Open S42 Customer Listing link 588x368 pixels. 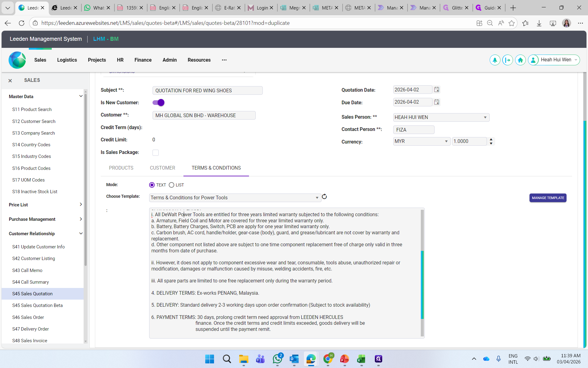pos(34,259)
